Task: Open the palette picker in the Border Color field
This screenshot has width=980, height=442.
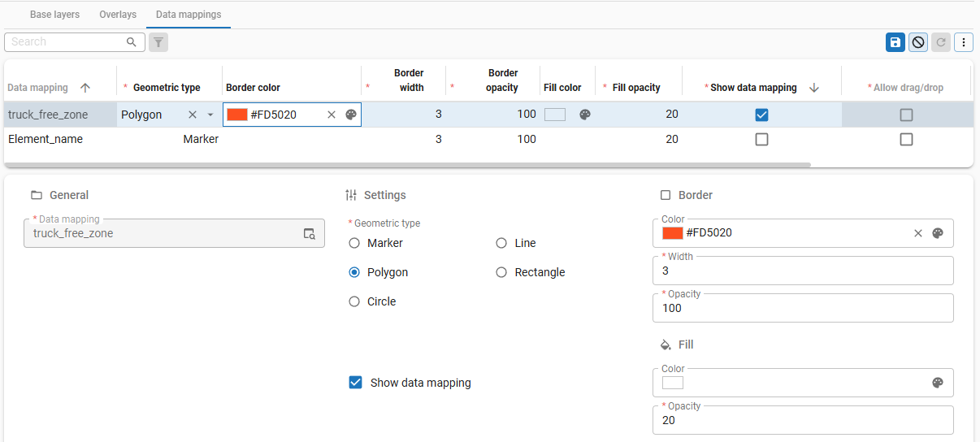Action: [938, 233]
